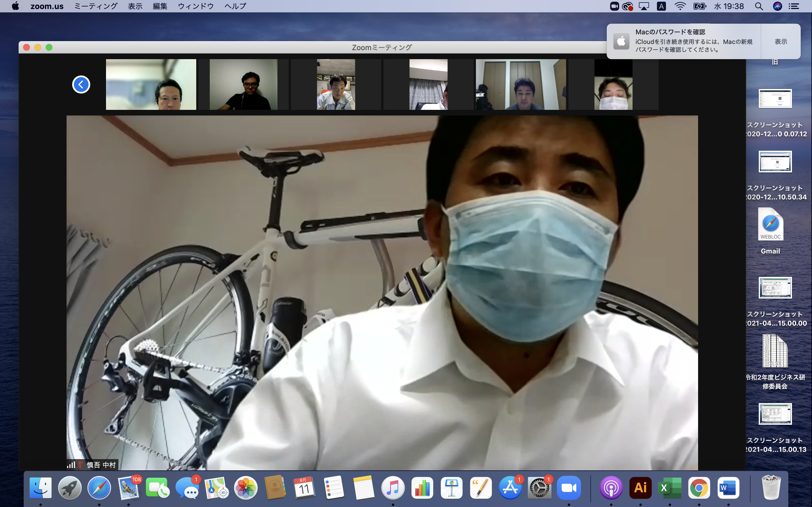Open Google Chrome from the Dock
The width and height of the screenshot is (812, 507).
[699, 488]
